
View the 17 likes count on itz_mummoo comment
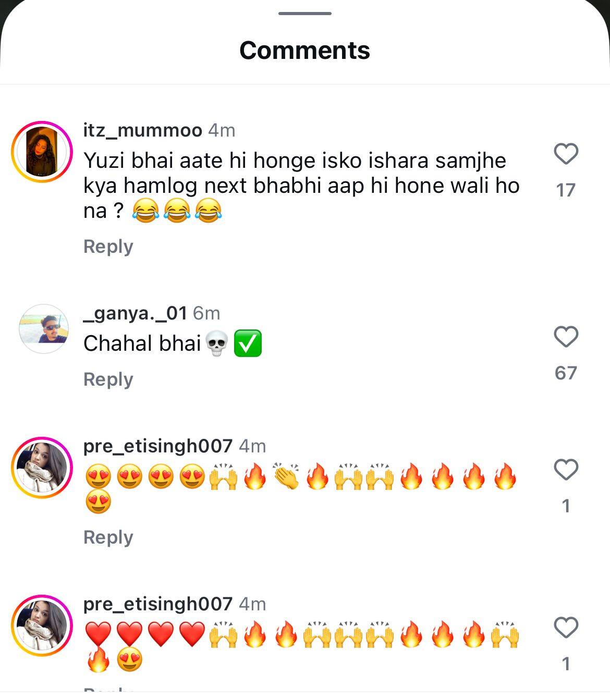click(x=566, y=190)
